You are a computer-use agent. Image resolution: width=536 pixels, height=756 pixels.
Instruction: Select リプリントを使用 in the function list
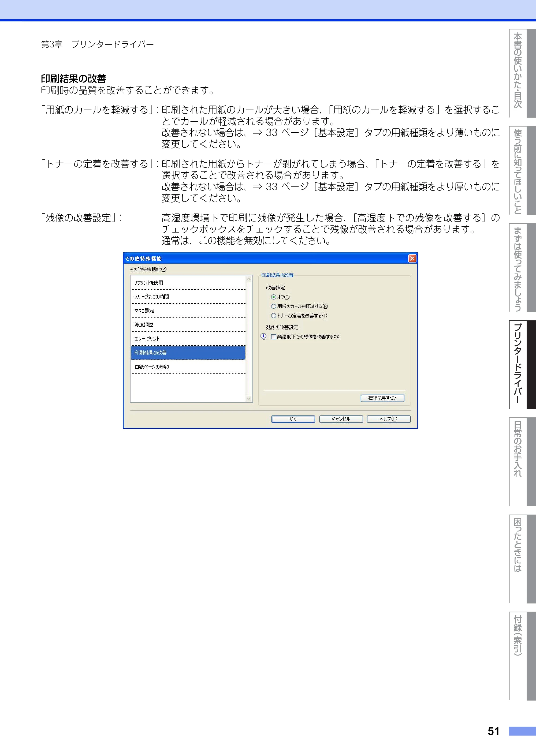point(188,283)
